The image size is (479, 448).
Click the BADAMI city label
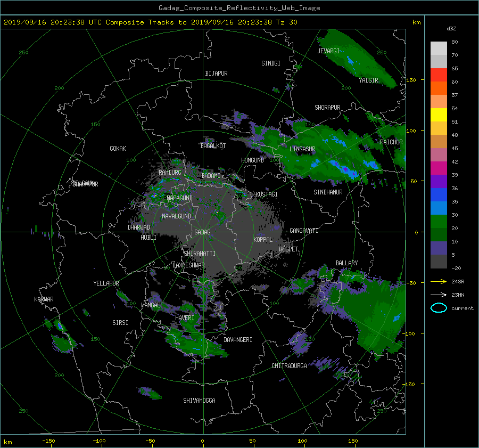click(211, 176)
